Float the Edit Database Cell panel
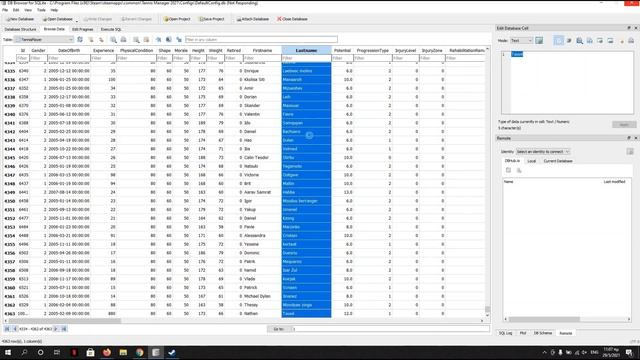 pyautogui.click(x=629, y=28)
